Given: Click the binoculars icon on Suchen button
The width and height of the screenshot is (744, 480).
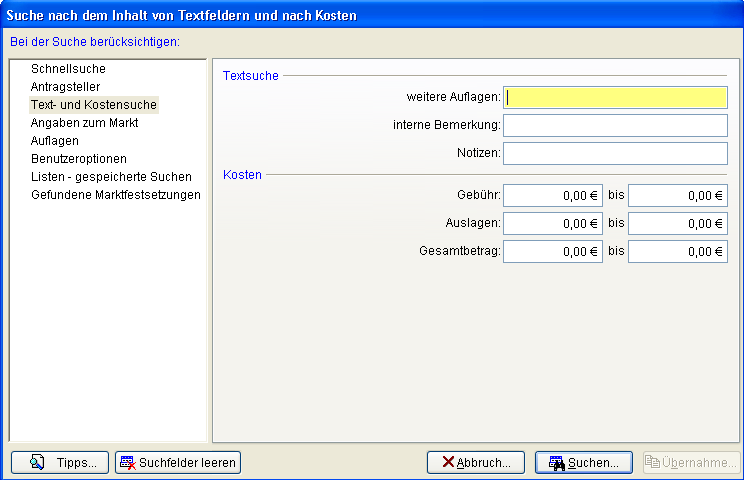Looking at the screenshot, I should pyautogui.click(x=557, y=463).
